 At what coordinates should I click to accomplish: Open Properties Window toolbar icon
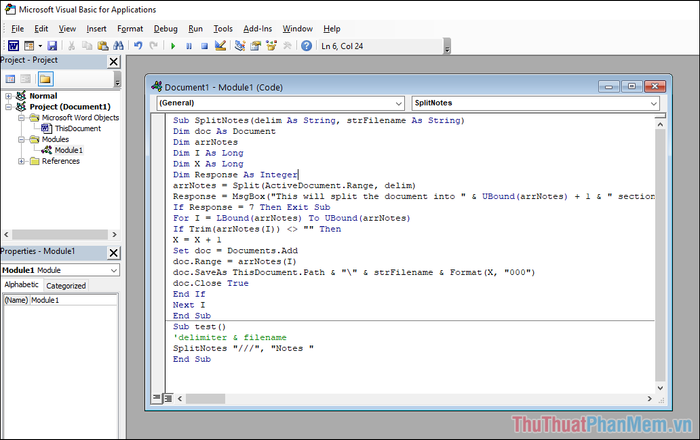tap(255, 46)
